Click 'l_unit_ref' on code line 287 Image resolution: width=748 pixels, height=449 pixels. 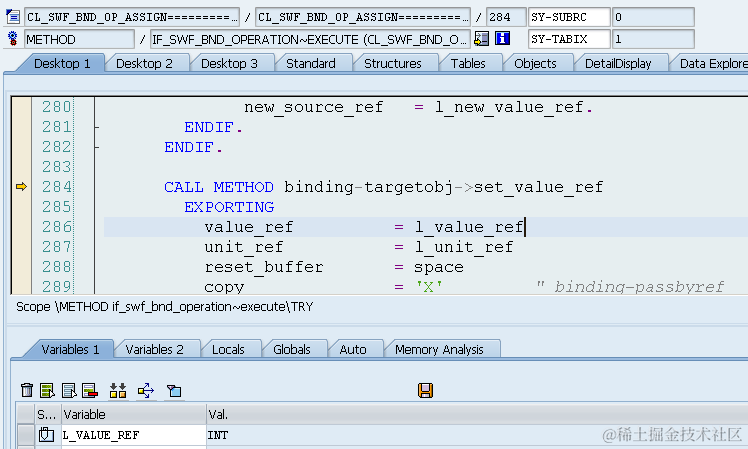pos(464,247)
